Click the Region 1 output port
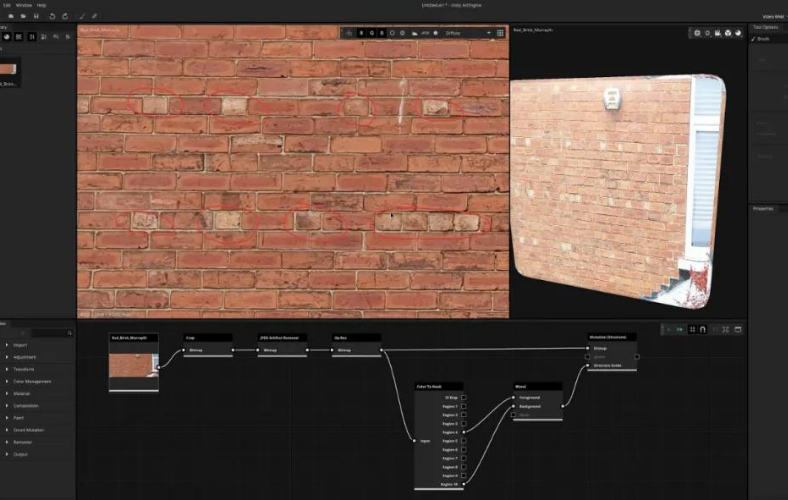The width and height of the screenshot is (788, 500). coord(463,406)
